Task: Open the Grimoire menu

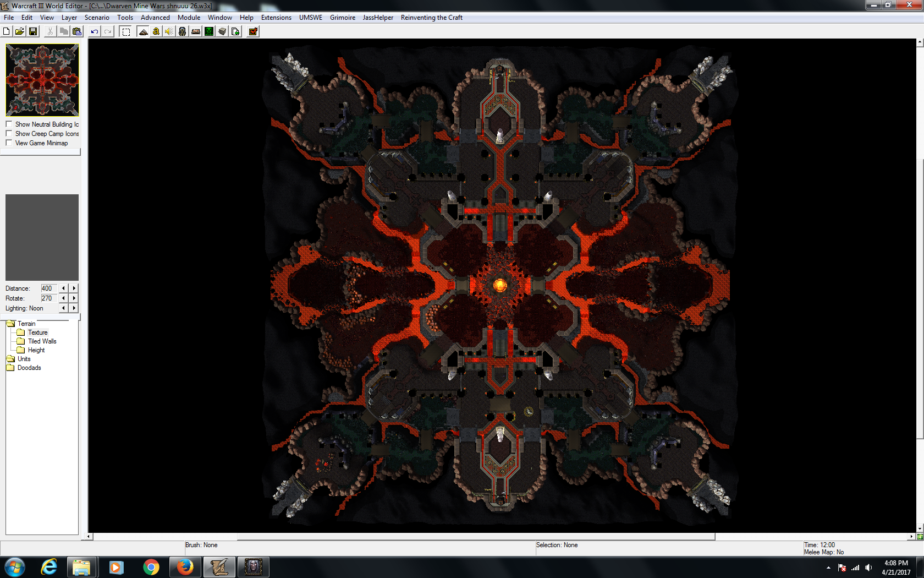Action: click(x=343, y=18)
